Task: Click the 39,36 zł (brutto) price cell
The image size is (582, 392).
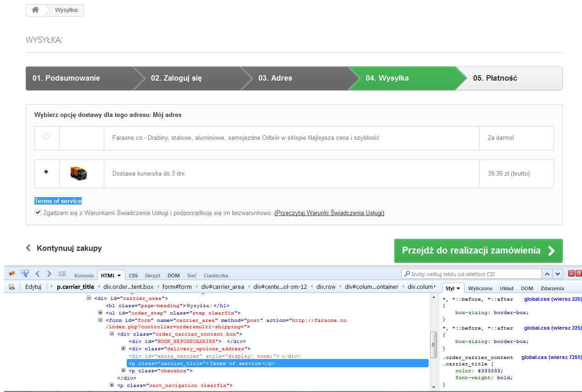Action: (x=516, y=174)
